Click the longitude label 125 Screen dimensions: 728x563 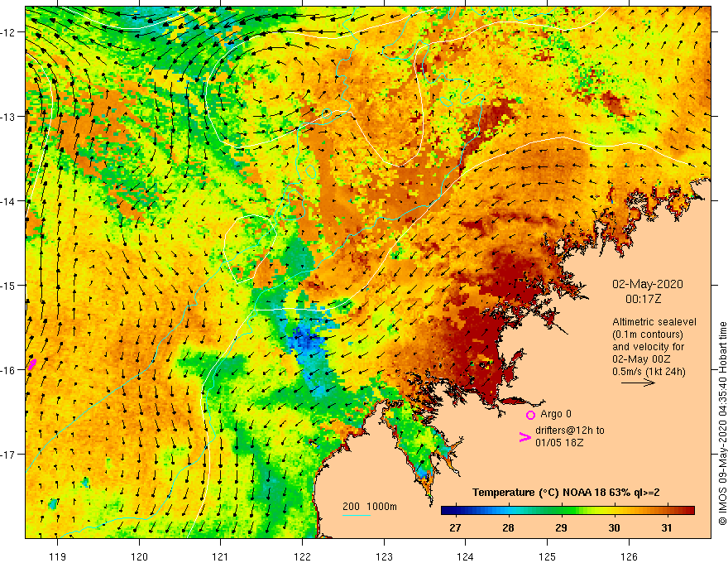coord(548,556)
